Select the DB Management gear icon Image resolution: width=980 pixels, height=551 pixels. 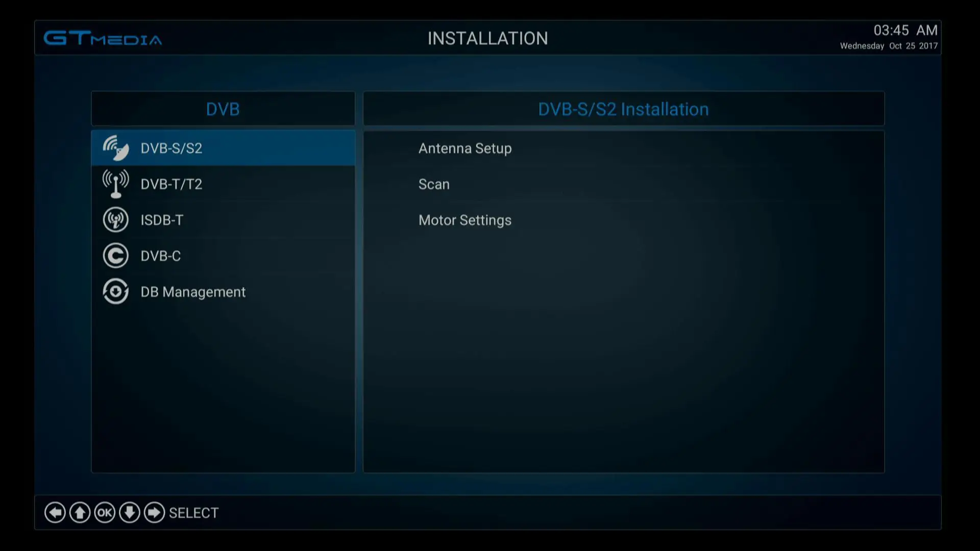coord(114,291)
